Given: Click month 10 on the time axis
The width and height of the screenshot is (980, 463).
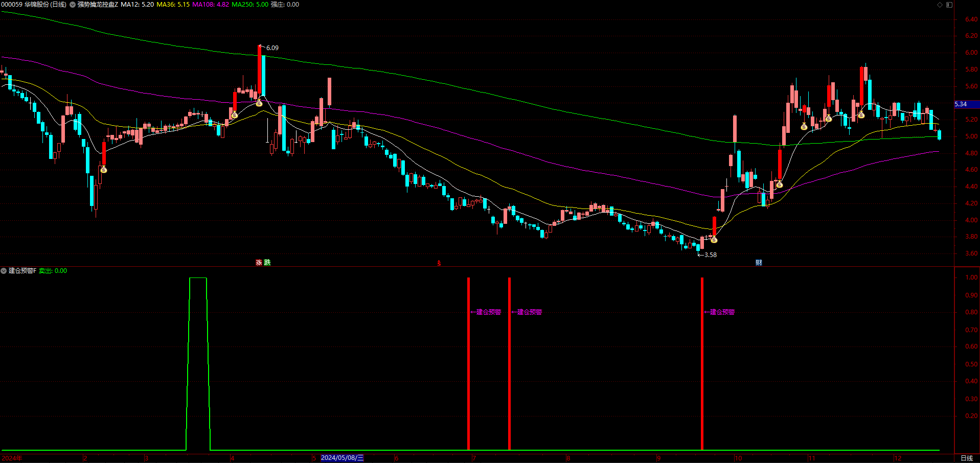Looking at the screenshot, I should pos(738,458).
